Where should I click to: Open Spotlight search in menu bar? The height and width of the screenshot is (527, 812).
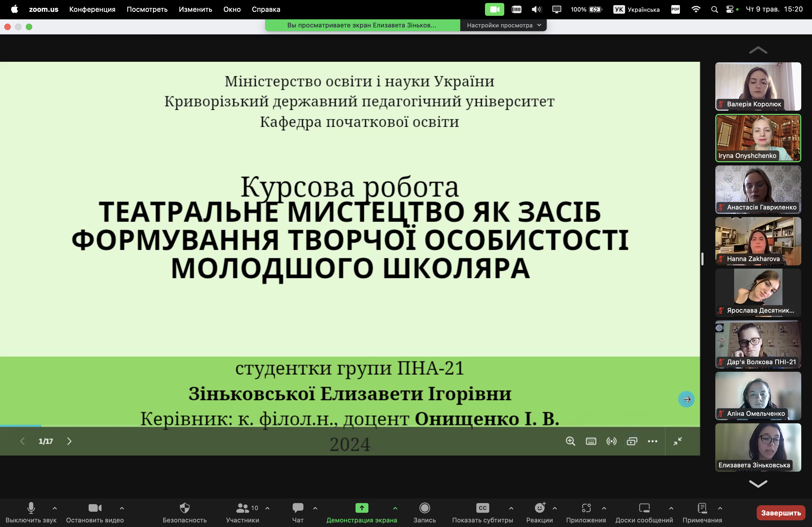[x=714, y=10]
